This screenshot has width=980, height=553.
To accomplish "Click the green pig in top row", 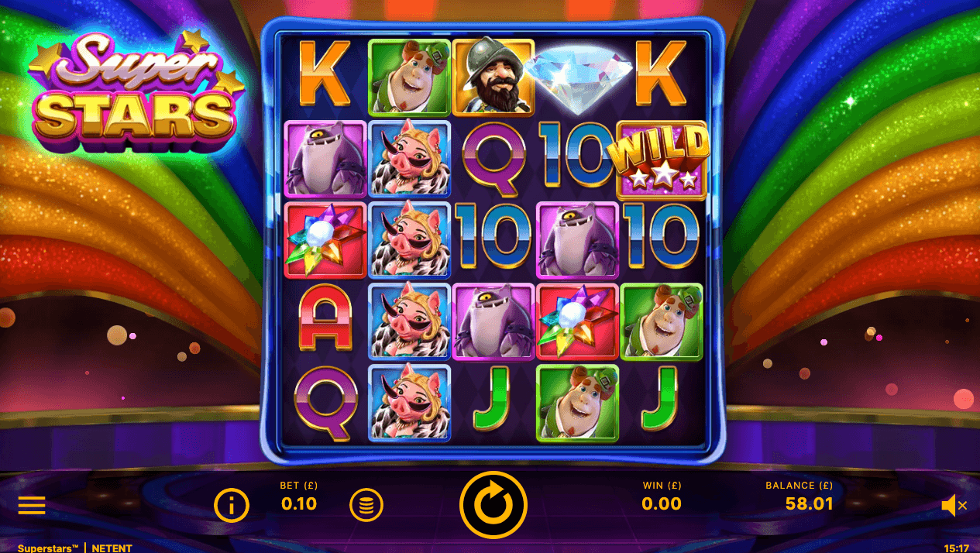I will click(x=409, y=78).
